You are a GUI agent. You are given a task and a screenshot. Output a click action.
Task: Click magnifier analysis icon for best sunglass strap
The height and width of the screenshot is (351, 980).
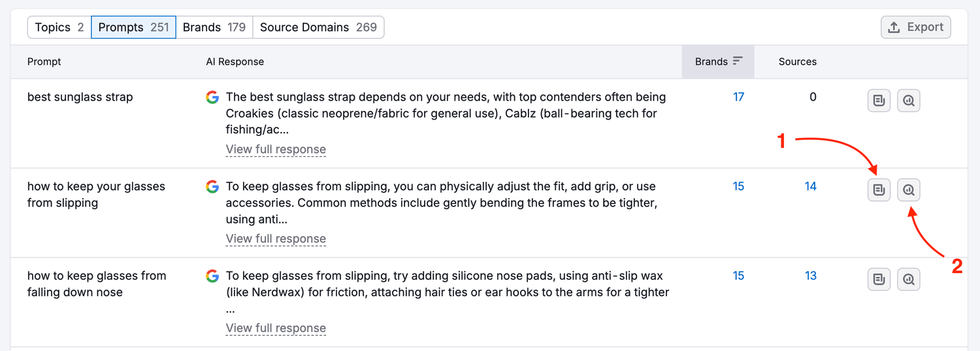coord(908,101)
